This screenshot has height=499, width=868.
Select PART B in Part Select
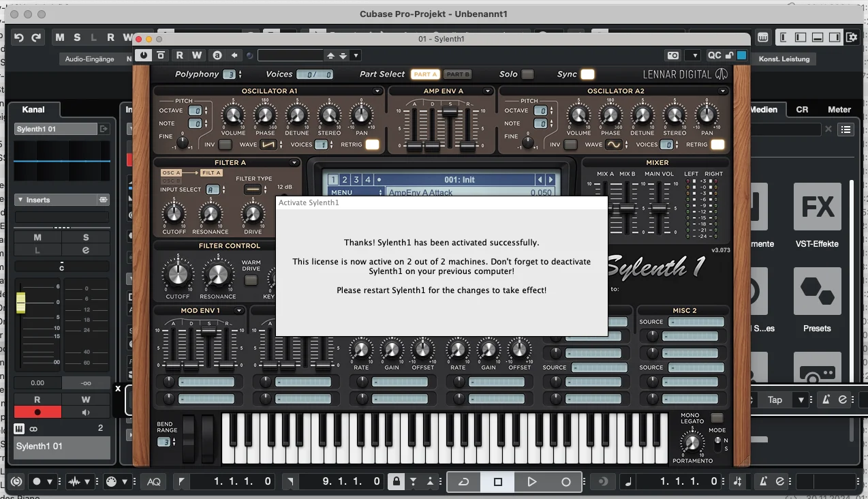point(458,74)
